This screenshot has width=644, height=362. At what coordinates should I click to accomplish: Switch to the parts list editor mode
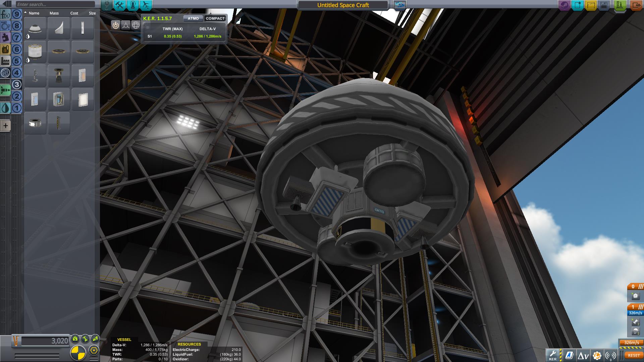107,5
